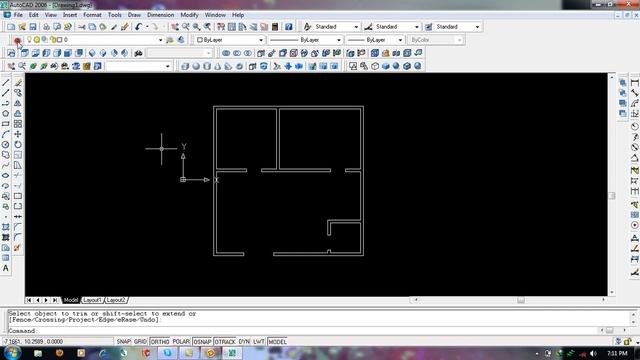The image size is (640, 360).
Task: Toggle GRID display in status bar
Action: pyautogui.click(x=140, y=342)
